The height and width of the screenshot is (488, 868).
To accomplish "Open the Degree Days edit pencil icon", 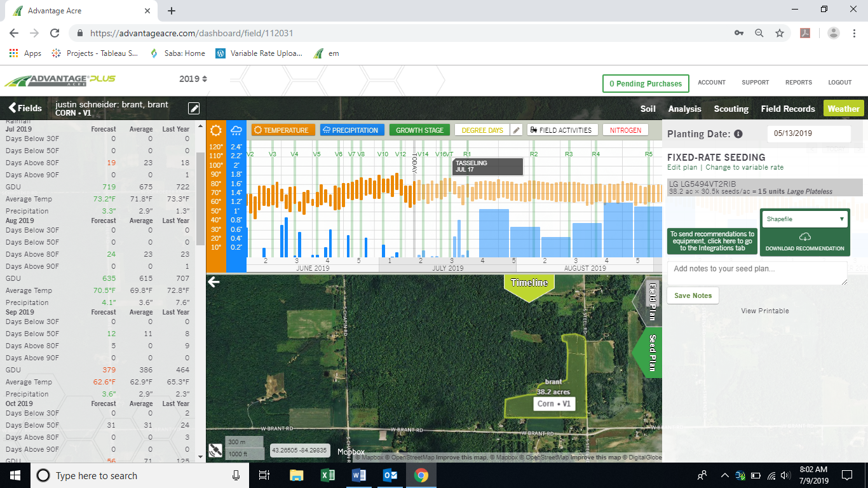I will 517,130.
